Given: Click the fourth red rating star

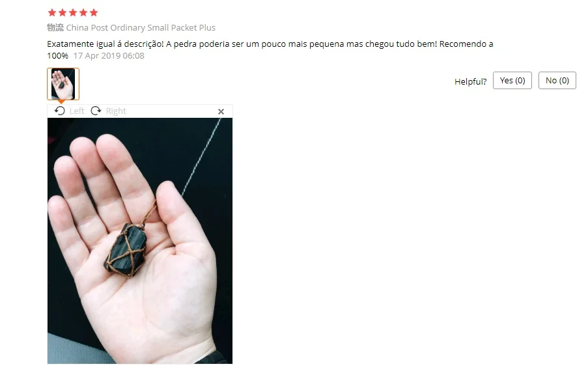Looking at the screenshot, I should click(83, 13).
